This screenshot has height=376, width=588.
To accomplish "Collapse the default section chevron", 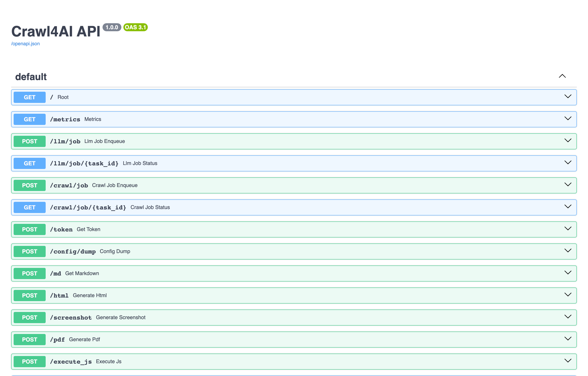I will click(562, 76).
